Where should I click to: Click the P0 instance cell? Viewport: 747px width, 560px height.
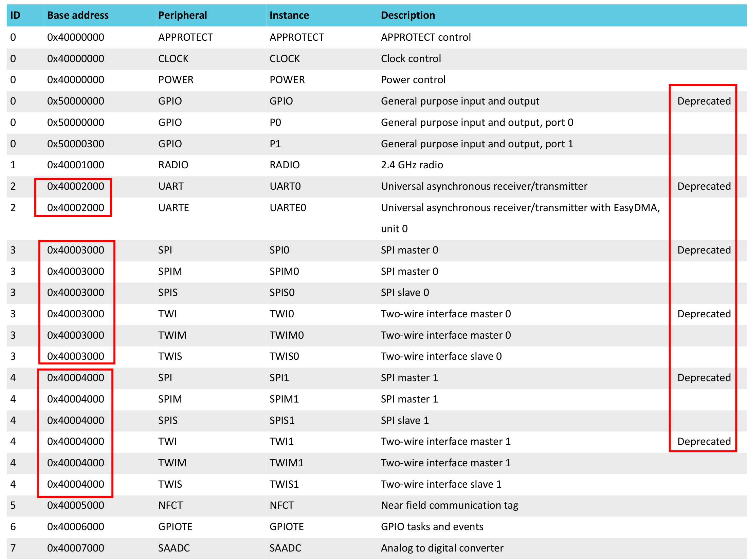pyautogui.click(x=275, y=122)
